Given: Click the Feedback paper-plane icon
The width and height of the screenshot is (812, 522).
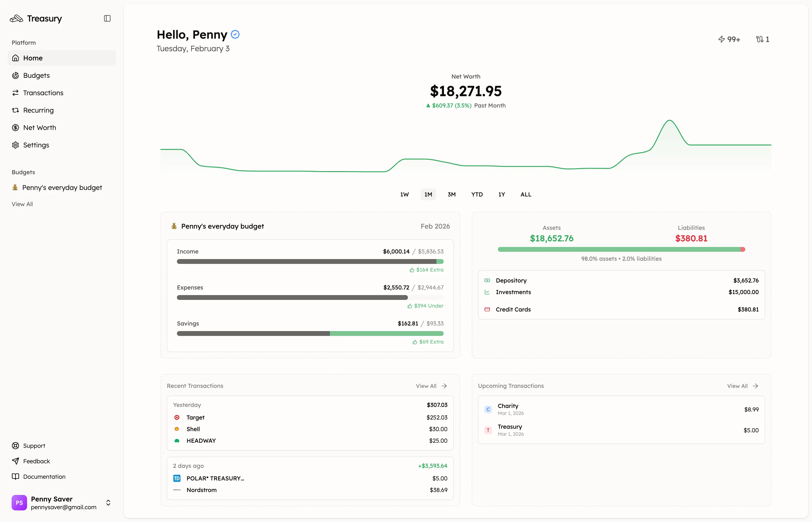Looking at the screenshot, I should pos(16,461).
